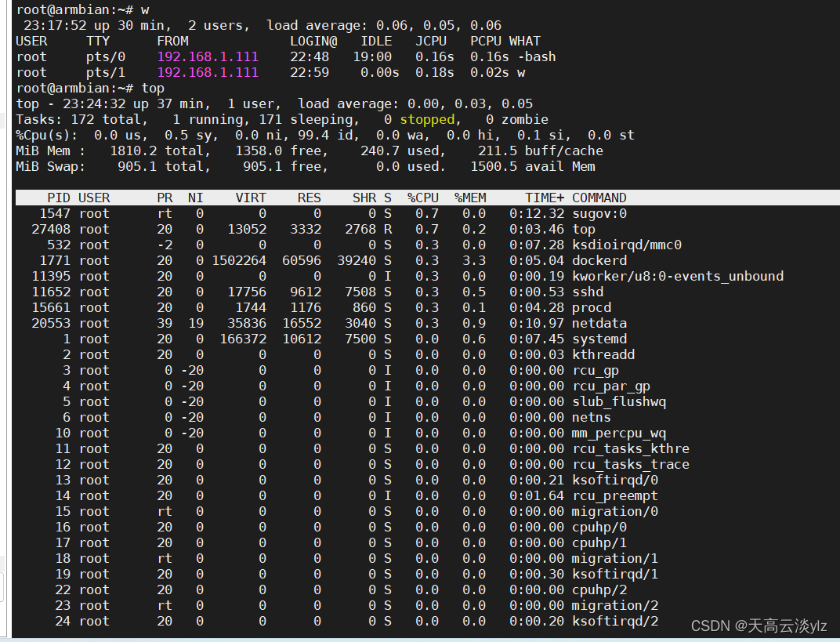The width and height of the screenshot is (840, 642).
Task: Click the yellow 'stopped' word in Tasks line
Action: (427, 119)
